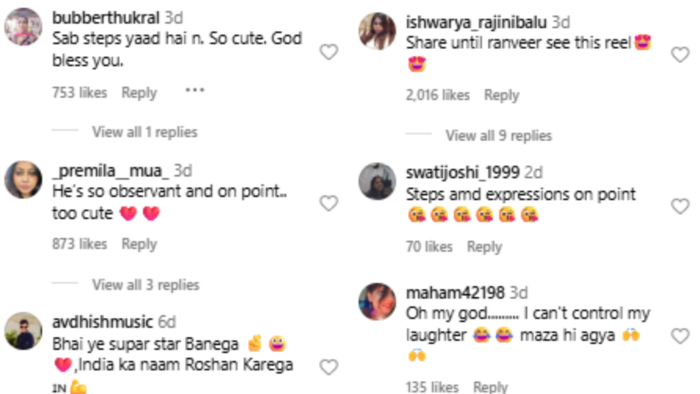This screenshot has width=700, height=394.
Task: Like _premila__mua_'s comment with the heart
Action: click(329, 203)
